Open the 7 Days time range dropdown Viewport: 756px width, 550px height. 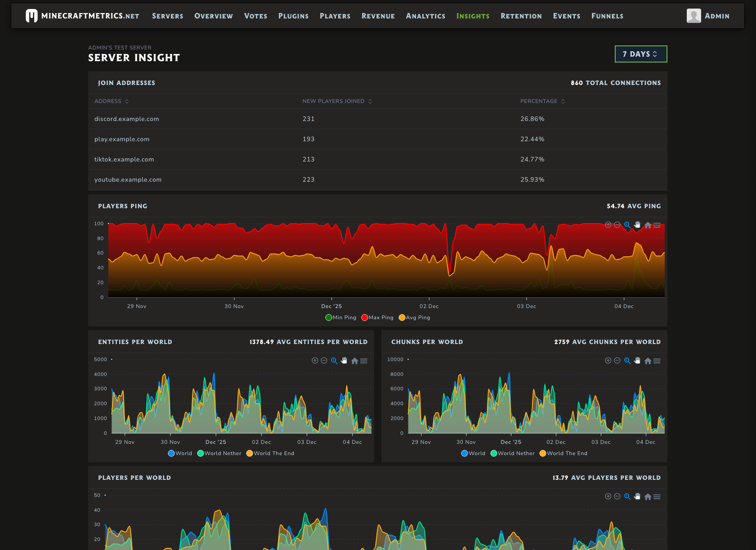[640, 54]
